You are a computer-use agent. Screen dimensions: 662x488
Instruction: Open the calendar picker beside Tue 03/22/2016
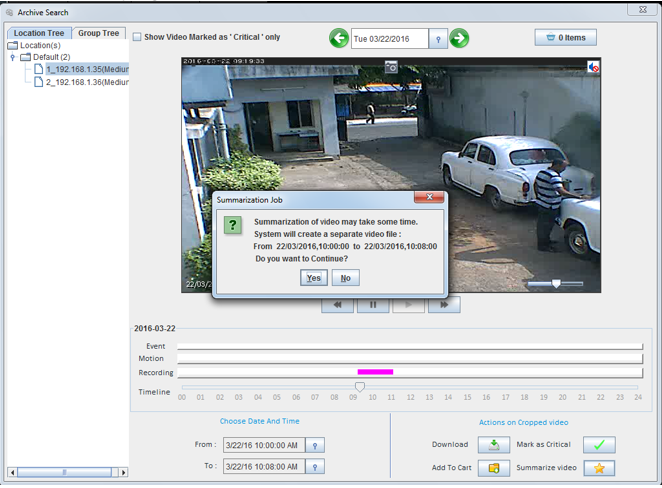[438, 39]
